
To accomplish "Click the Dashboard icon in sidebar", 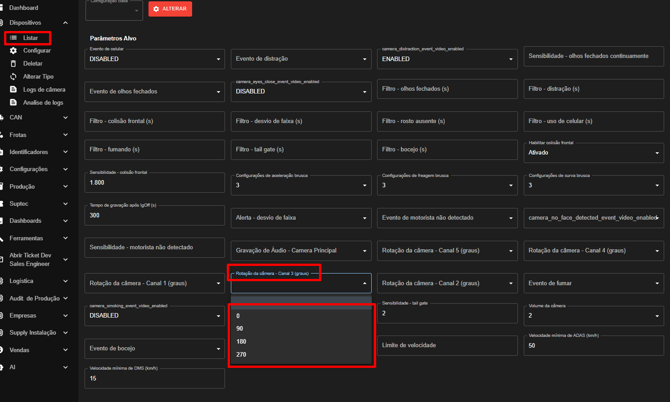I will pos(3,8).
